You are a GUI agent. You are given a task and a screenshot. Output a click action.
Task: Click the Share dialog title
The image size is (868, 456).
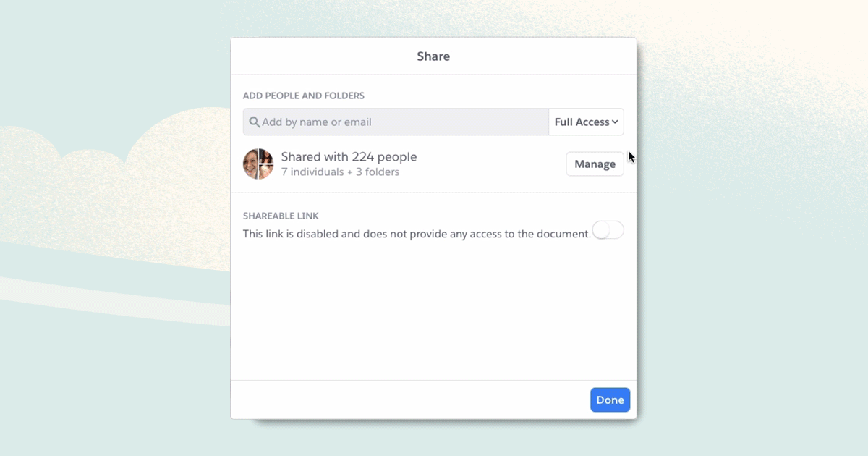[x=433, y=56]
